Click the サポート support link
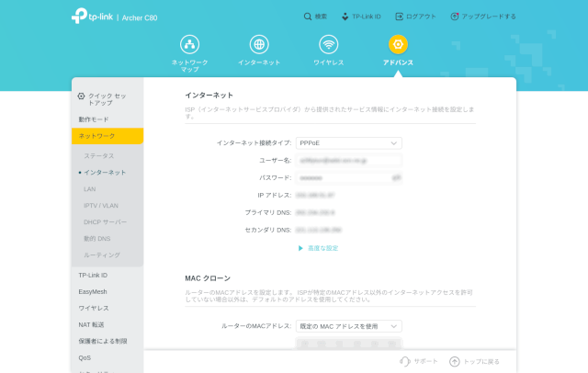 [425, 361]
